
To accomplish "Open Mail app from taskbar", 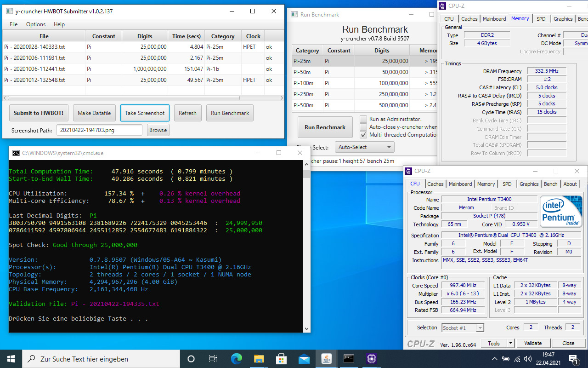I will pyautogui.click(x=304, y=359).
